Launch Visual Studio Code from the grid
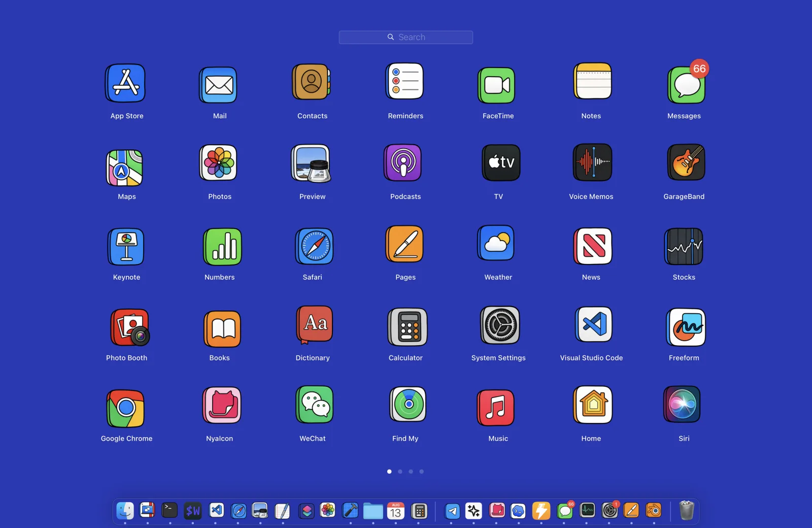The image size is (812, 528). [x=594, y=324]
